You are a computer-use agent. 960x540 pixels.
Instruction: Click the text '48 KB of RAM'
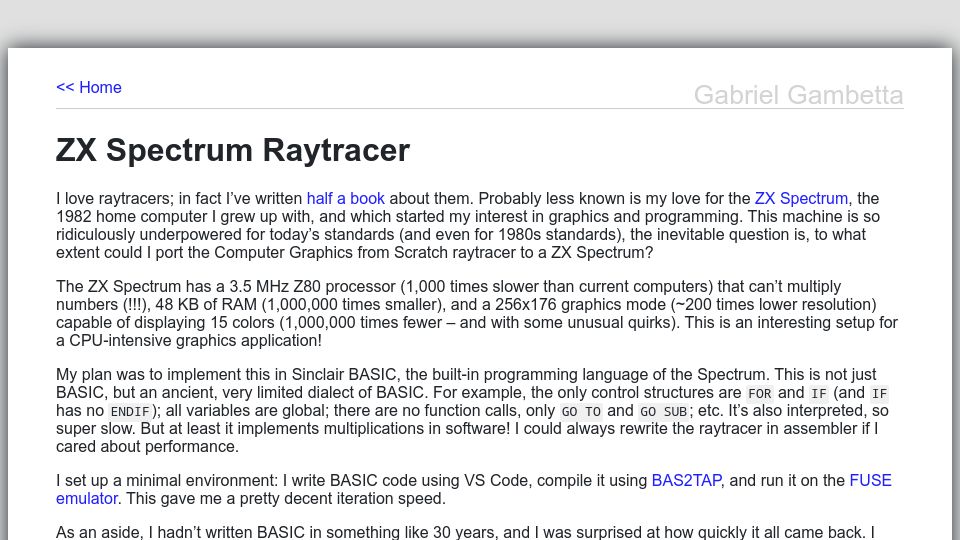[206, 304]
